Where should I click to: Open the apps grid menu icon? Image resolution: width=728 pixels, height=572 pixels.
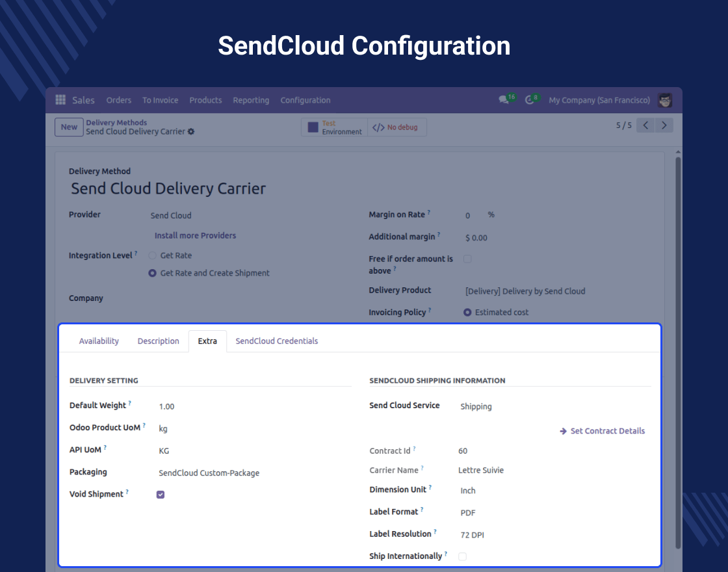(60, 100)
